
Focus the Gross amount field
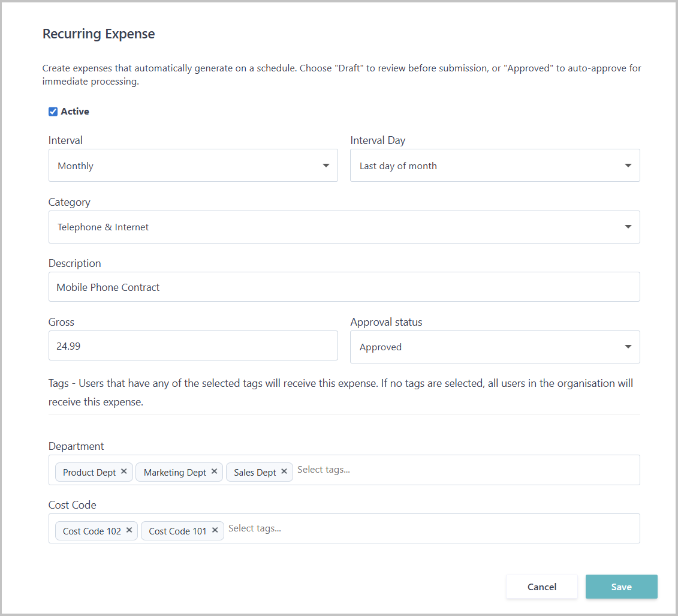[193, 346]
